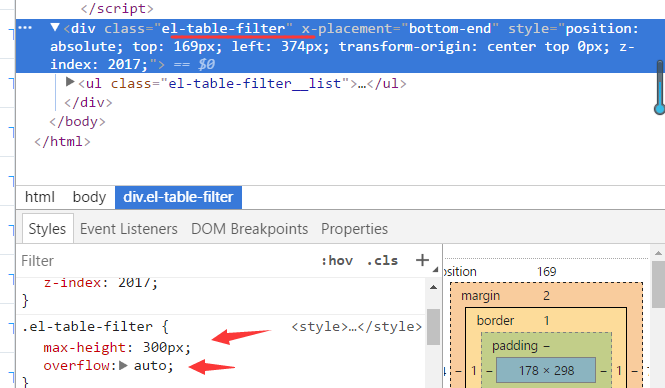Expand the overflow property shorthand triangle
665x388 pixels.
click(x=123, y=365)
